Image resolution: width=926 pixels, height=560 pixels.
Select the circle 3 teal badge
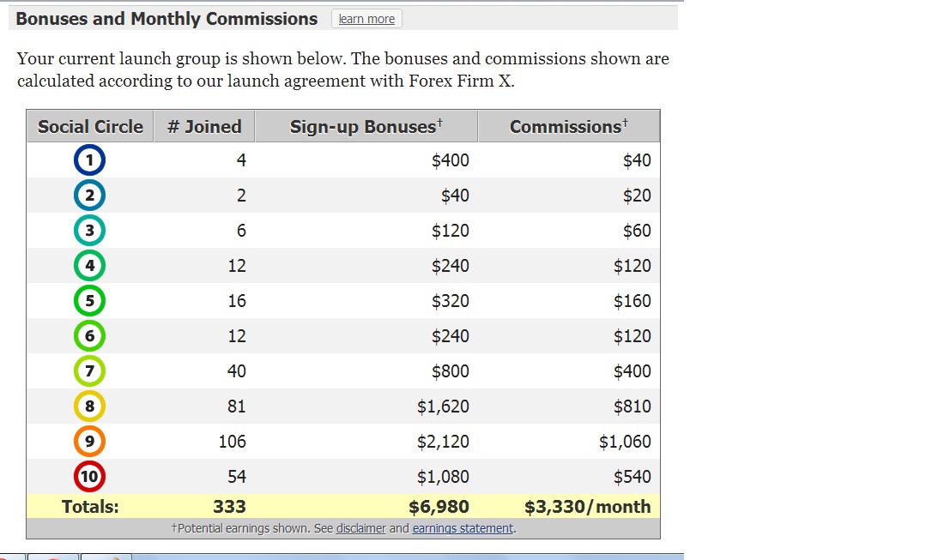[90, 231]
